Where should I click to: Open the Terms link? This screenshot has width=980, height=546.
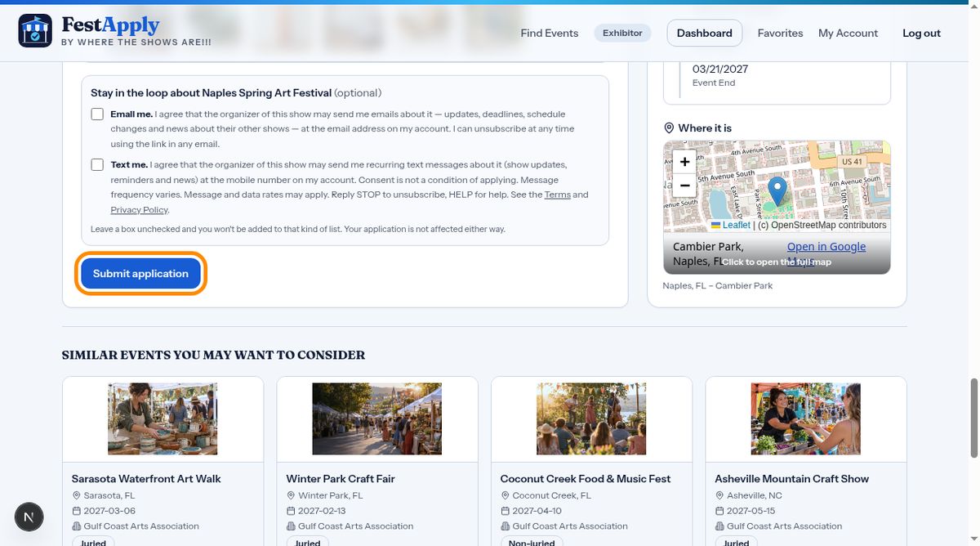[558, 195]
